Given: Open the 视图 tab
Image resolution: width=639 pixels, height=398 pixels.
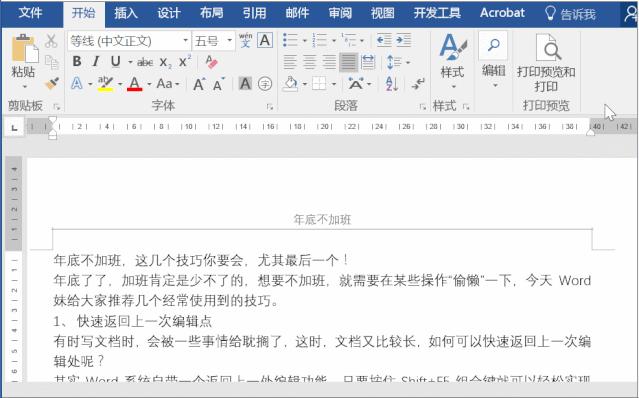Looking at the screenshot, I should tap(382, 13).
